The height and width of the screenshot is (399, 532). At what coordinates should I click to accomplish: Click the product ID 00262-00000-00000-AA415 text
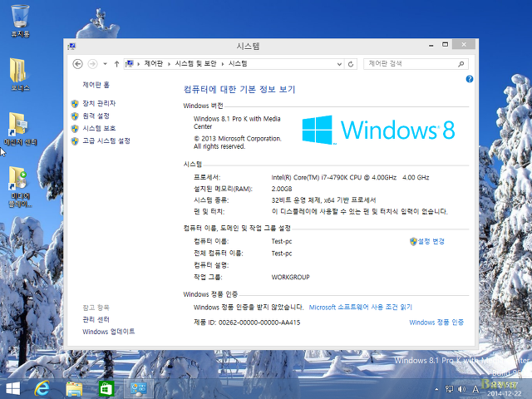pyautogui.click(x=259, y=323)
